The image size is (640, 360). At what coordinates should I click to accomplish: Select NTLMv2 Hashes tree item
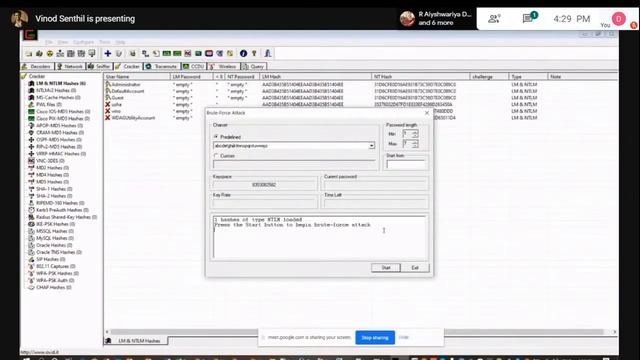point(56,90)
